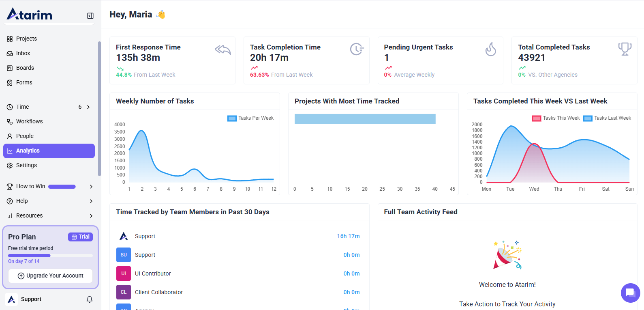Toggle the Tasks Per Week legend
Image resolution: width=644 pixels, height=310 pixels.
click(x=251, y=118)
